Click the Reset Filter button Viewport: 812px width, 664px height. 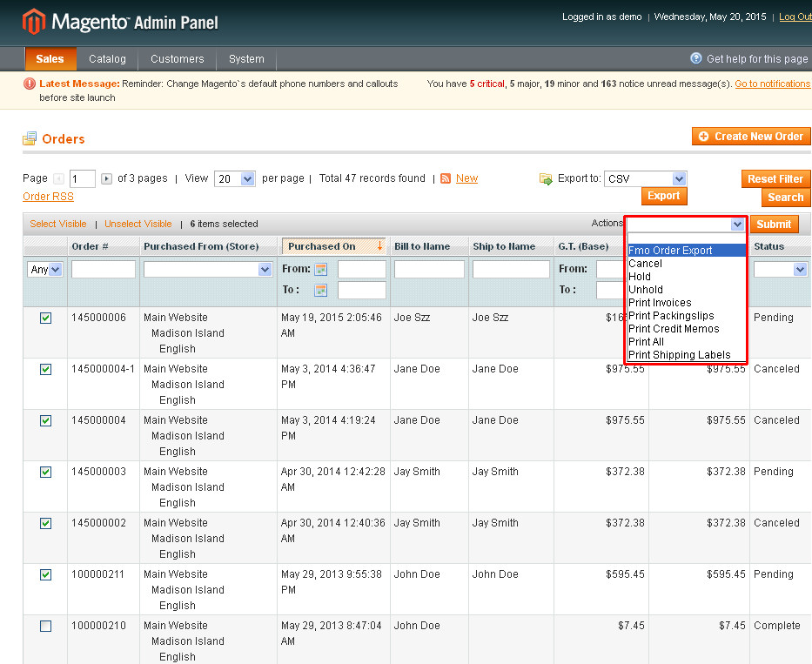775,178
